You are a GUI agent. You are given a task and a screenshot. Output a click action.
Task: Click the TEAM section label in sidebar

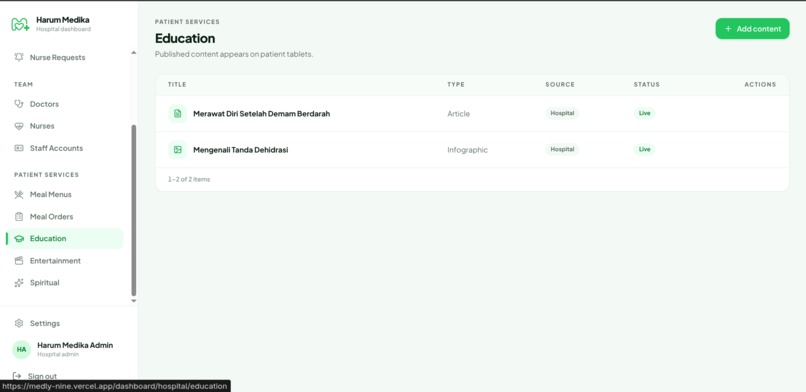tap(23, 84)
